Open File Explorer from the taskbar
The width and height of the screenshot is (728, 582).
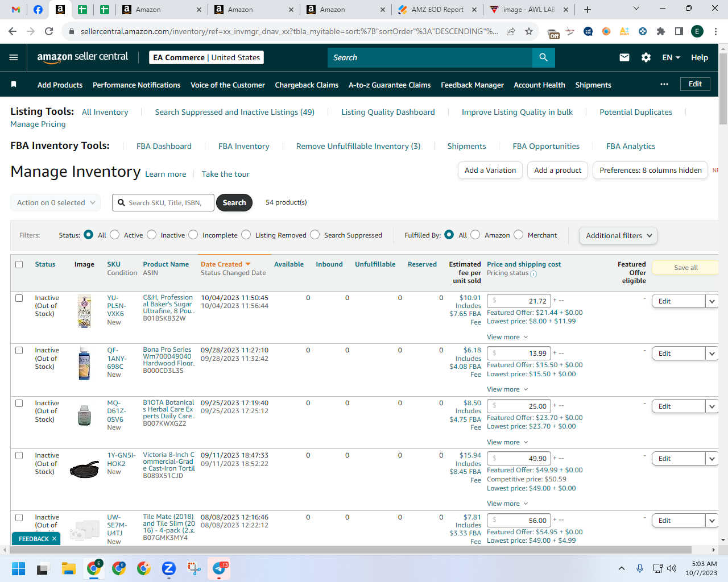[x=69, y=568]
